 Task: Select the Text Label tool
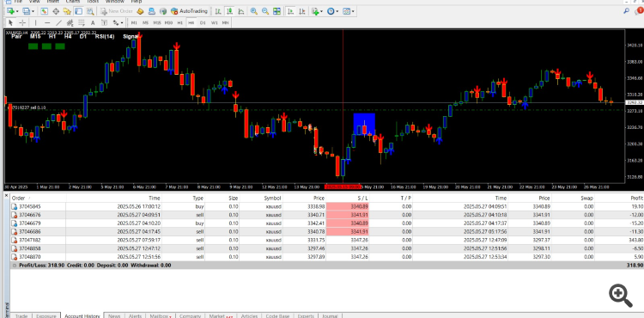pyautogui.click(x=104, y=22)
